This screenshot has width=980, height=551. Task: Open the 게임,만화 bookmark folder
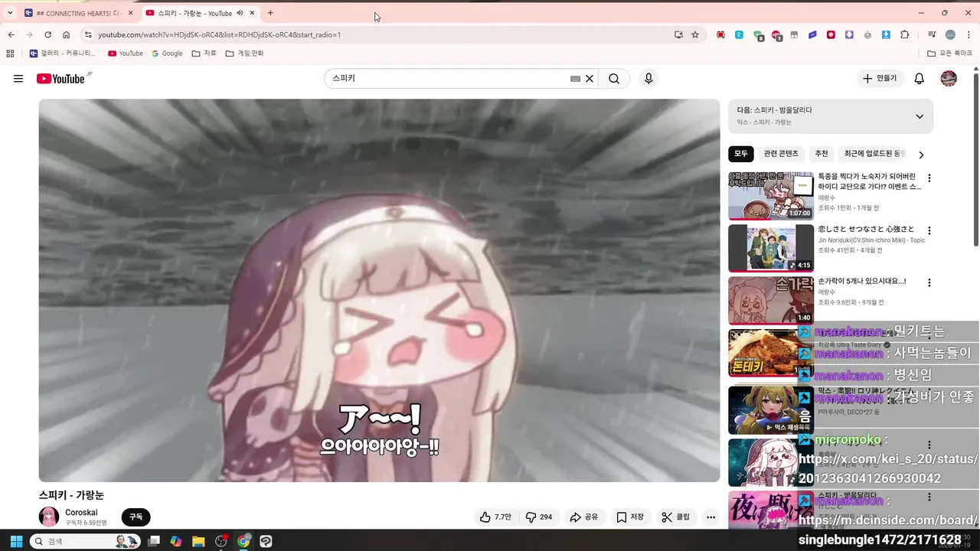244,54
